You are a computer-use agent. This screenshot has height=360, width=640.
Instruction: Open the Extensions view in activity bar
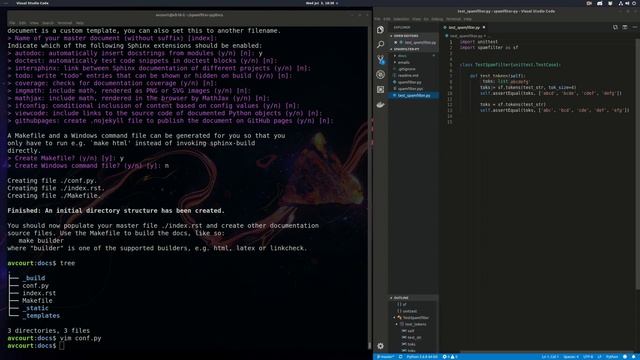[x=380, y=89]
